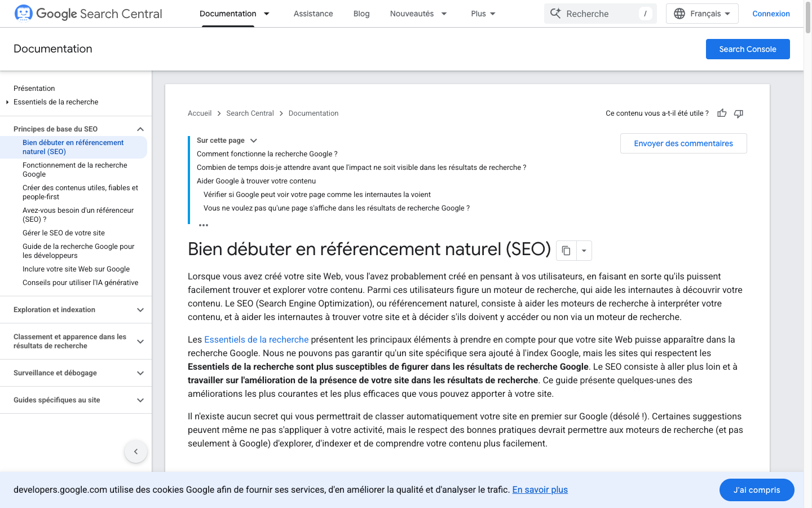Open 'Inclure votre site Web sur Google'
Screen dimensions: 812x508
tap(76, 269)
